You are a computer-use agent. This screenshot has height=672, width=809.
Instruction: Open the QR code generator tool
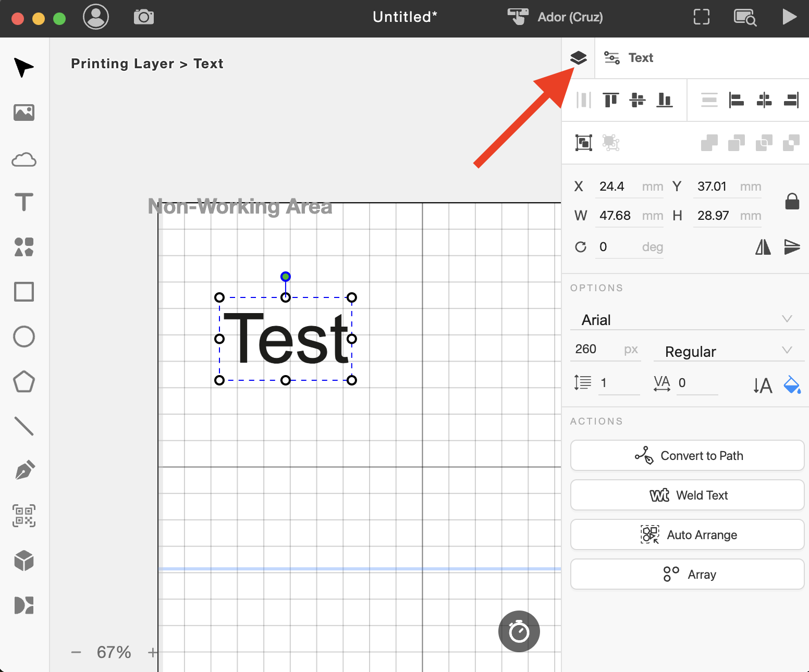(24, 516)
